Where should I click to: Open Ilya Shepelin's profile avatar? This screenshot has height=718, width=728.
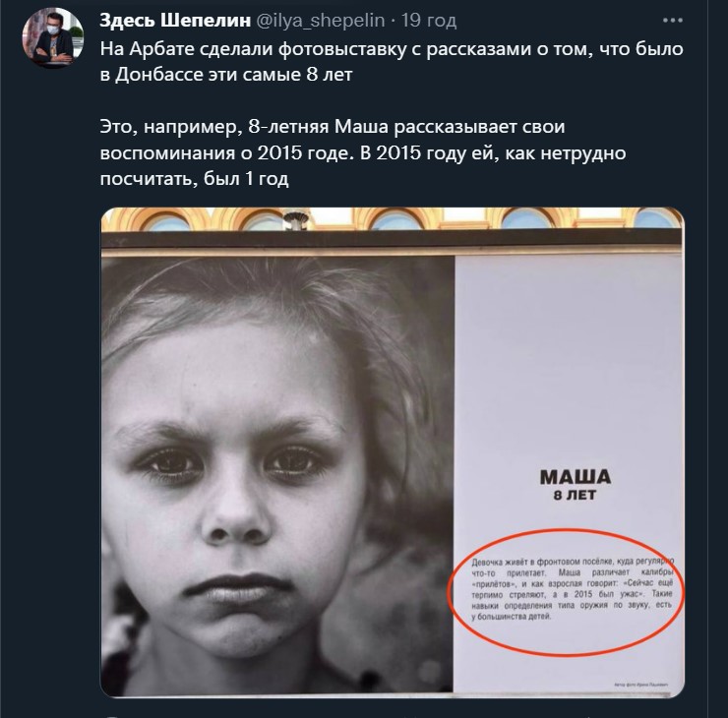coord(52,37)
